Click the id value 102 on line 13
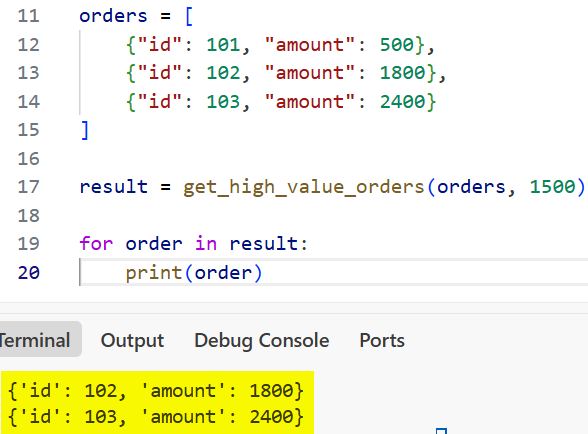 click(x=224, y=73)
